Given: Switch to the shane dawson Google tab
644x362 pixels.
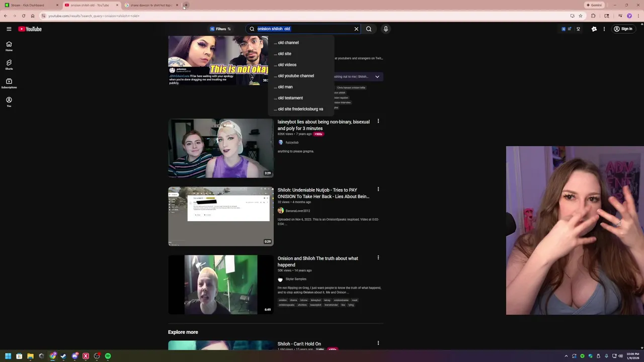Looking at the screenshot, I should coord(151,5).
